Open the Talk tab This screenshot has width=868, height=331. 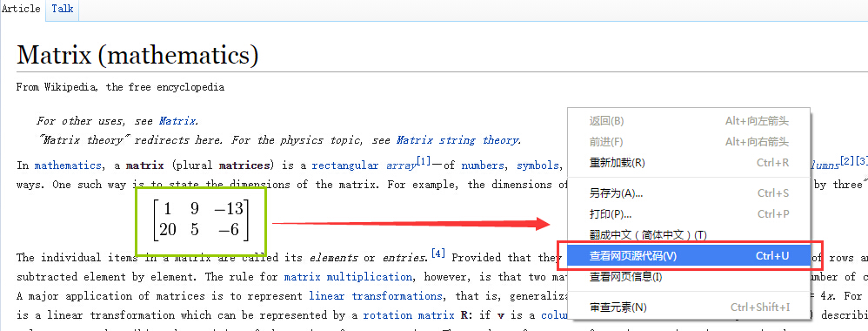63,9
